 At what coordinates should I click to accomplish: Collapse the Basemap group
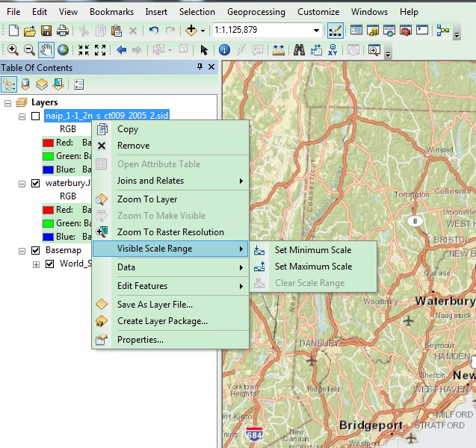(x=22, y=251)
